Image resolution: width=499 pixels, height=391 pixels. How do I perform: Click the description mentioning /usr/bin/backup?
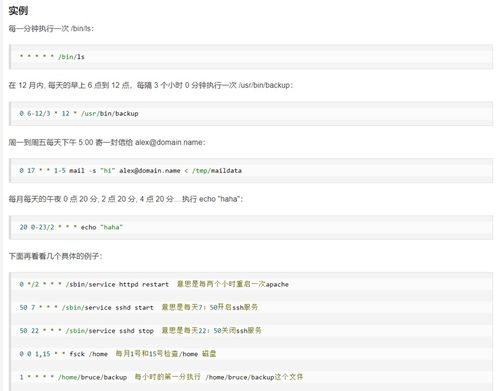click(151, 85)
